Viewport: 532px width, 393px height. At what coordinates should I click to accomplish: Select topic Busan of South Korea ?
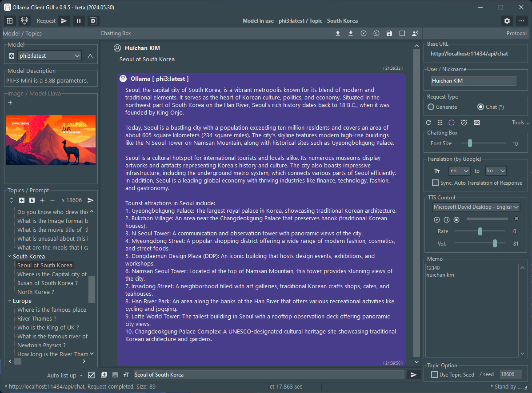[48, 283]
